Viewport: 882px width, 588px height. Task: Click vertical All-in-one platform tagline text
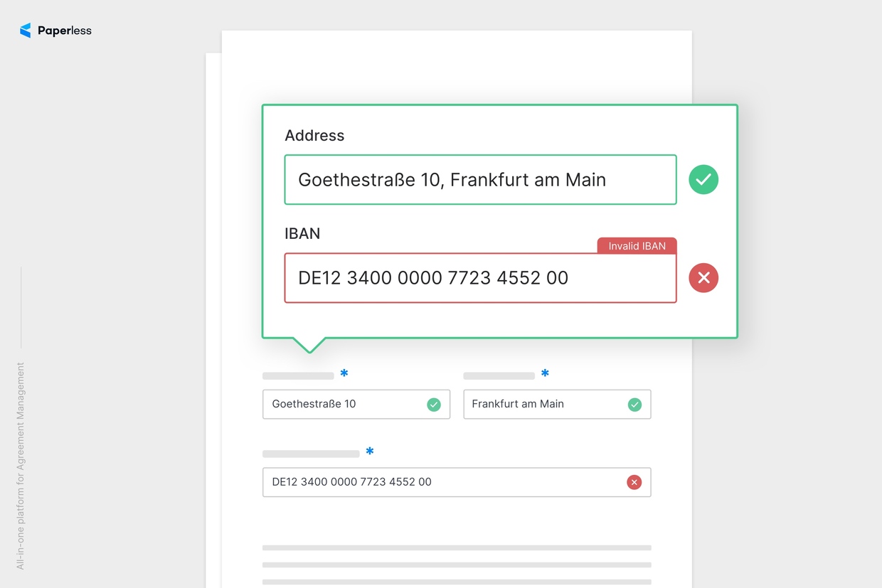(21, 466)
